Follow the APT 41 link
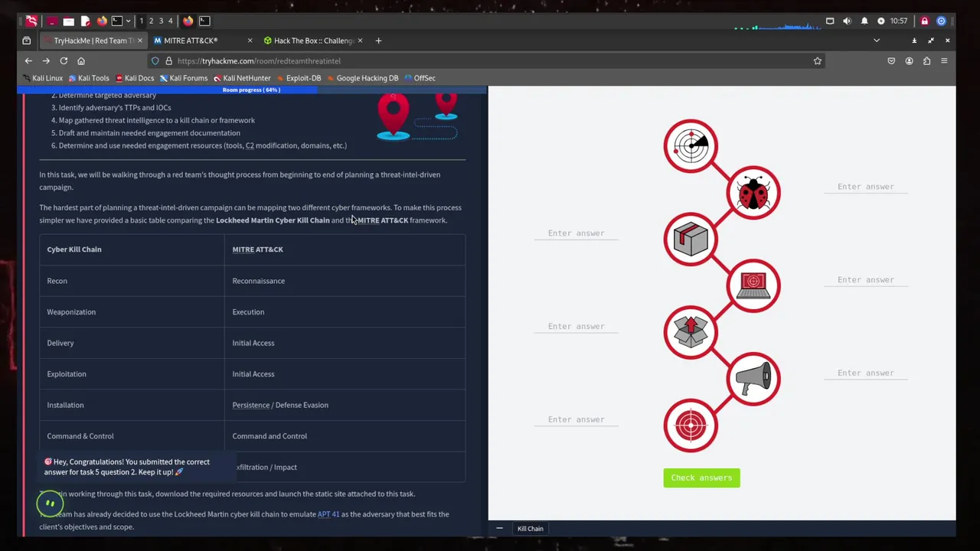The height and width of the screenshot is (551, 980). pos(328,514)
